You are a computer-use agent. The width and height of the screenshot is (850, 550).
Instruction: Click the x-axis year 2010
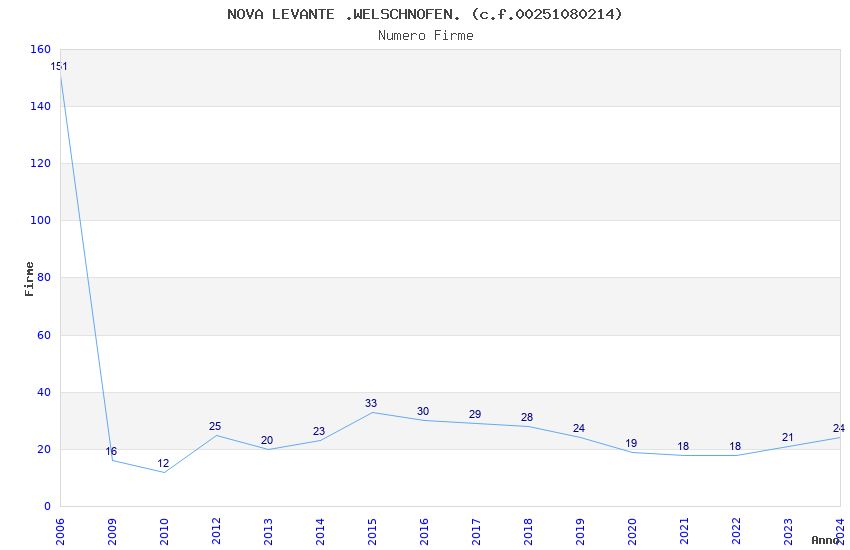pos(164,532)
